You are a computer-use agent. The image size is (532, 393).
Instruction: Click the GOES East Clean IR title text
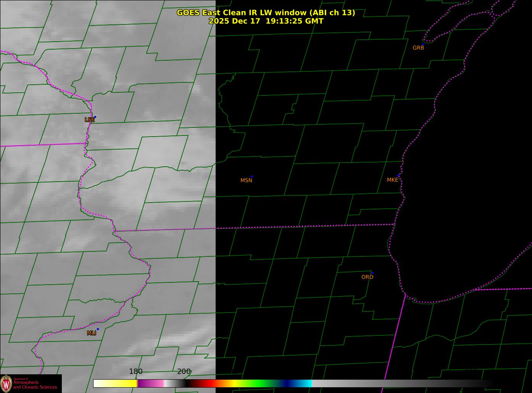(266, 13)
